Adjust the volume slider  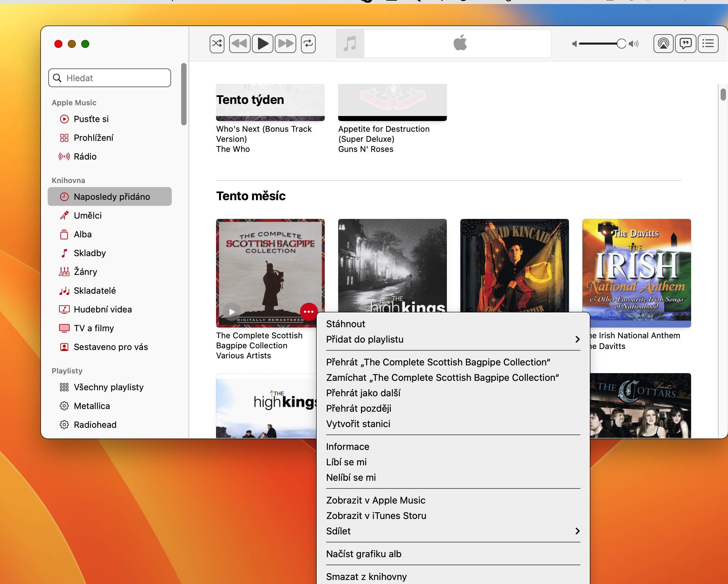click(x=621, y=43)
